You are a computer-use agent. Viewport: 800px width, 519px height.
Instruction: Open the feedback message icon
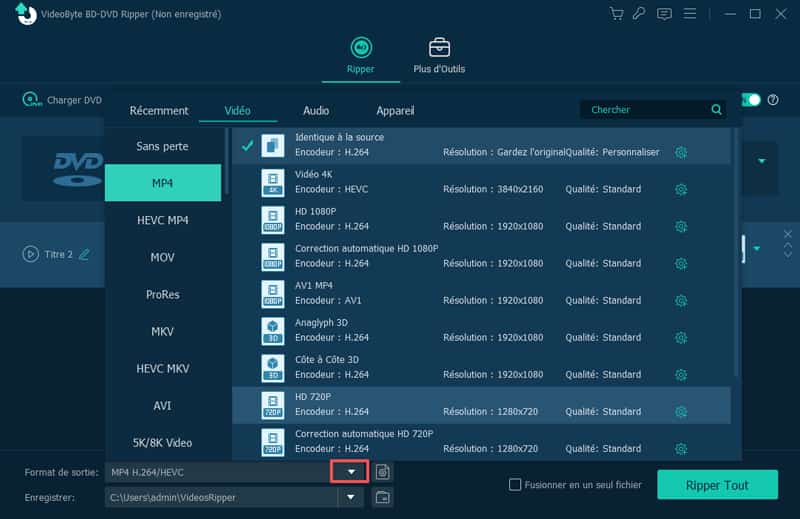(x=664, y=14)
